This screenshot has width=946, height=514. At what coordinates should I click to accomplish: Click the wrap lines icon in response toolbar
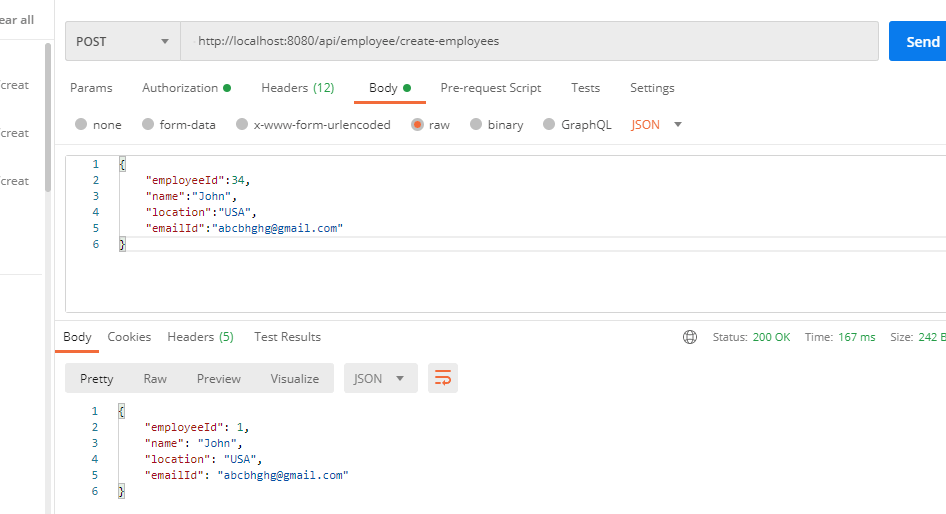pyautogui.click(x=443, y=378)
